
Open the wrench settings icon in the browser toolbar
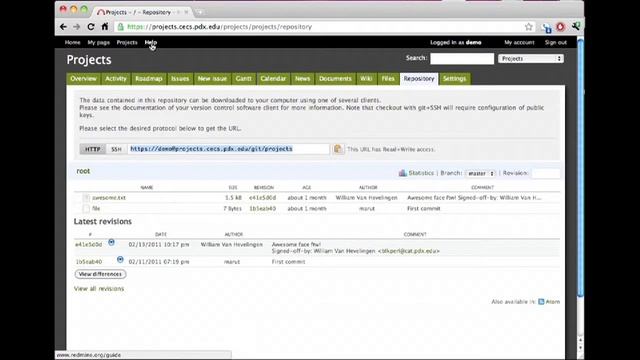tap(576, 27)
